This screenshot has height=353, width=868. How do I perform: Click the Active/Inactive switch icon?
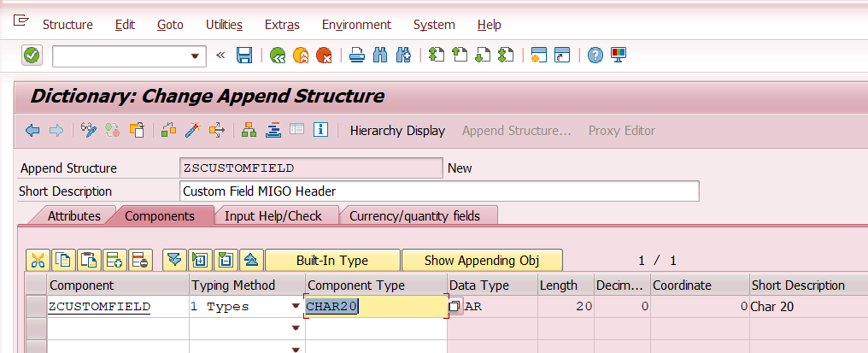(113, 130)
